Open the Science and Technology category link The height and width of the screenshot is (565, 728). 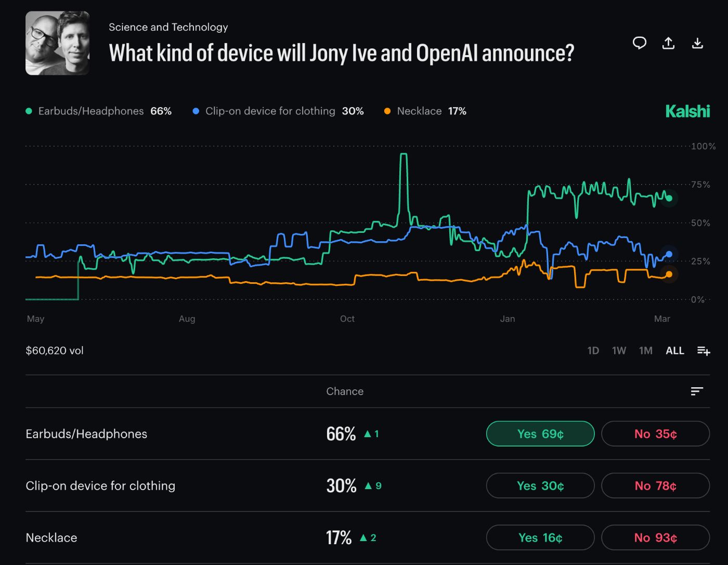pyautogui.click(x=168, y=27)
